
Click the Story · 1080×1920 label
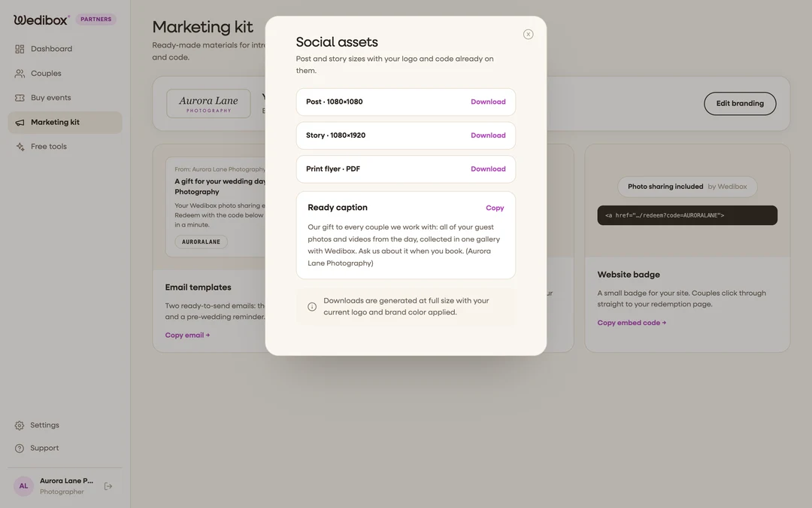coord(335,135)
